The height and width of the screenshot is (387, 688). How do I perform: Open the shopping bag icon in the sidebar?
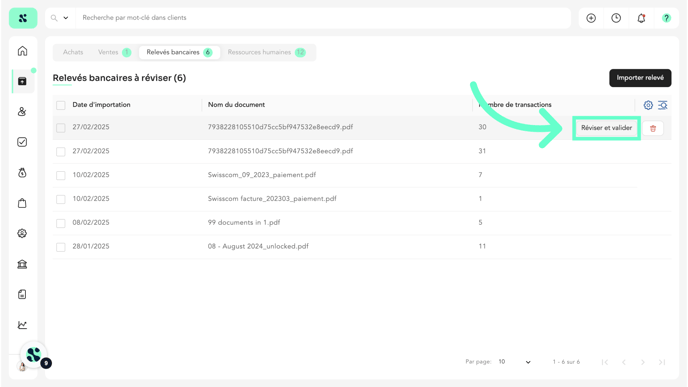tap(22, 203)
